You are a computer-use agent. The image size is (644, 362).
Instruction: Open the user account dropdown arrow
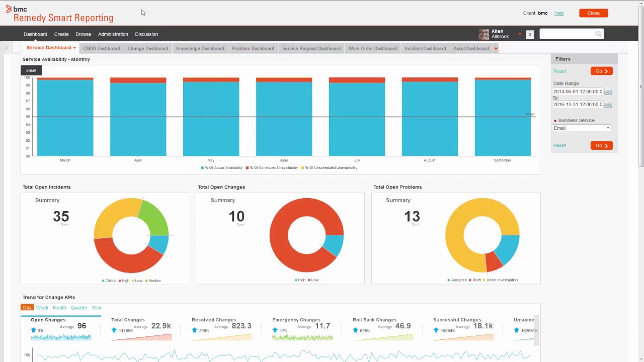520,34
